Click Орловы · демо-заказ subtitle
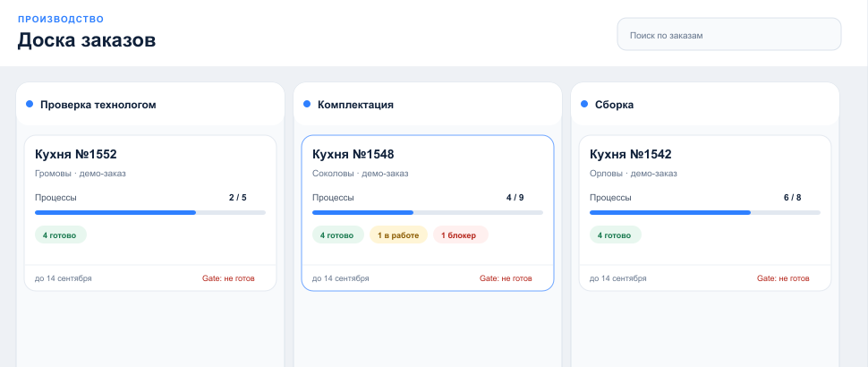868x367 pixels. [x=634, y=174]
